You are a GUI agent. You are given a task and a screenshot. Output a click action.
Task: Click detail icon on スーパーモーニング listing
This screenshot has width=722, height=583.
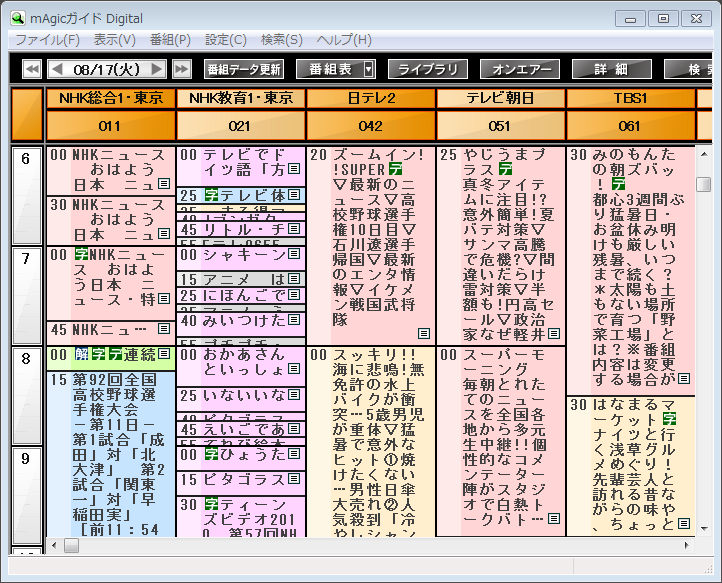click(x=554, y=521)
